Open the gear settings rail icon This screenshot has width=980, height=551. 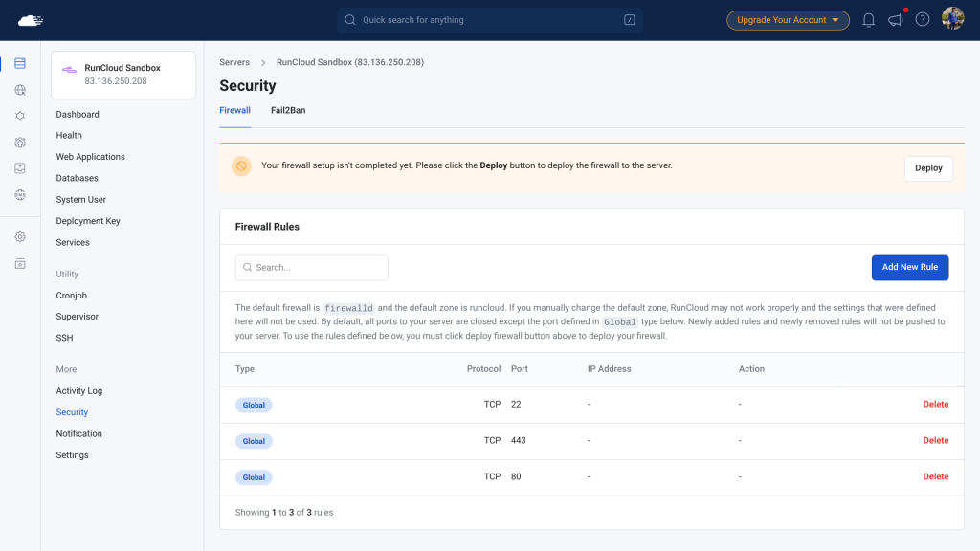click(20, 237)
